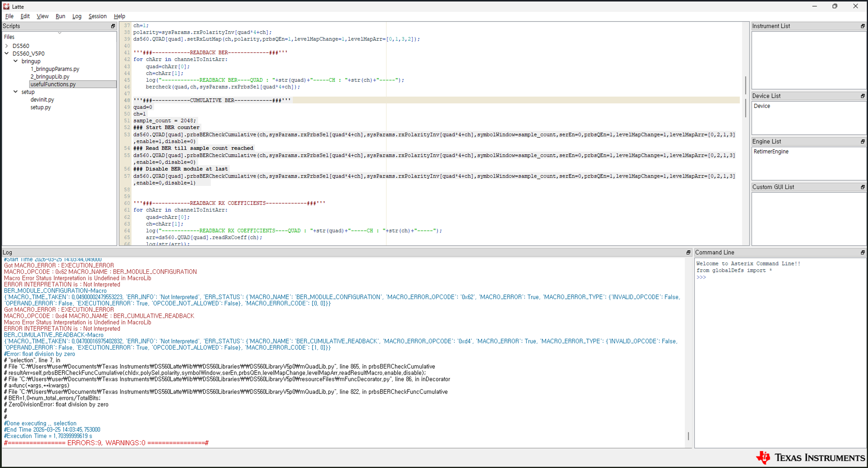The height and width of the screenshot is (468, 868).
Task: Undock the Command Line panel
Action: point(863,253)
